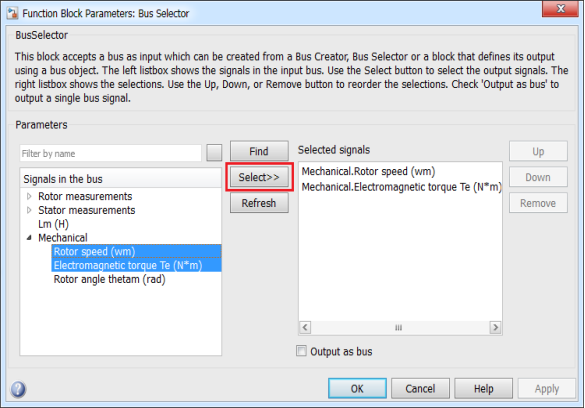The height and width of the screenshot is (408, 585).
Task: Click left arrow of horizontal scrollbar
Action: [x=305, y=327]
